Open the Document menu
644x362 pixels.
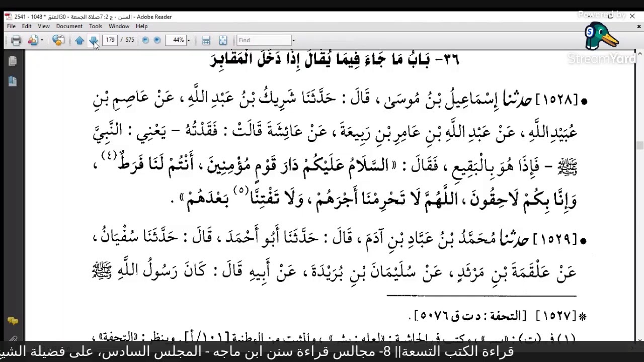point(69,26)
